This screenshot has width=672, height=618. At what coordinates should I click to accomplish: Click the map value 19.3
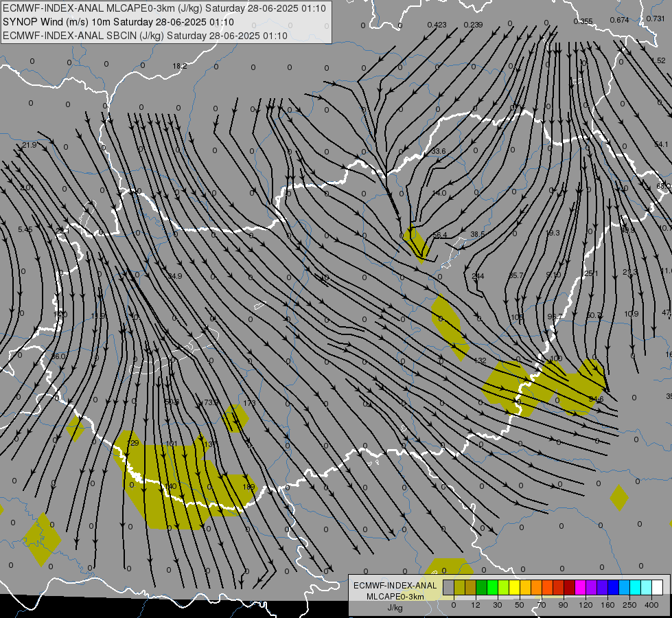point(553,233)
